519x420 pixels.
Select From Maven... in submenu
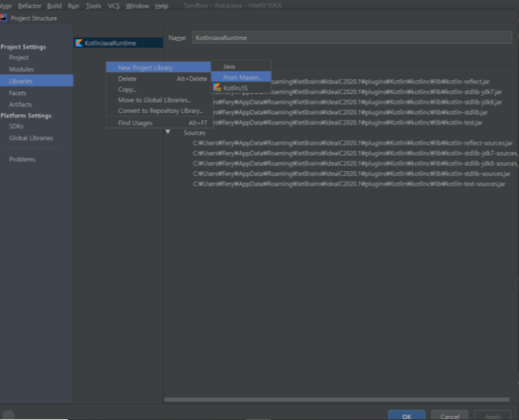coord(241,77)
